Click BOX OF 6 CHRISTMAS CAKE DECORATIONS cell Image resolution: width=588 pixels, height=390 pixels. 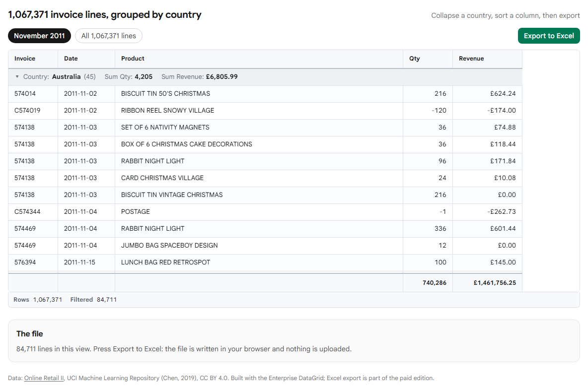pos(259,144)
